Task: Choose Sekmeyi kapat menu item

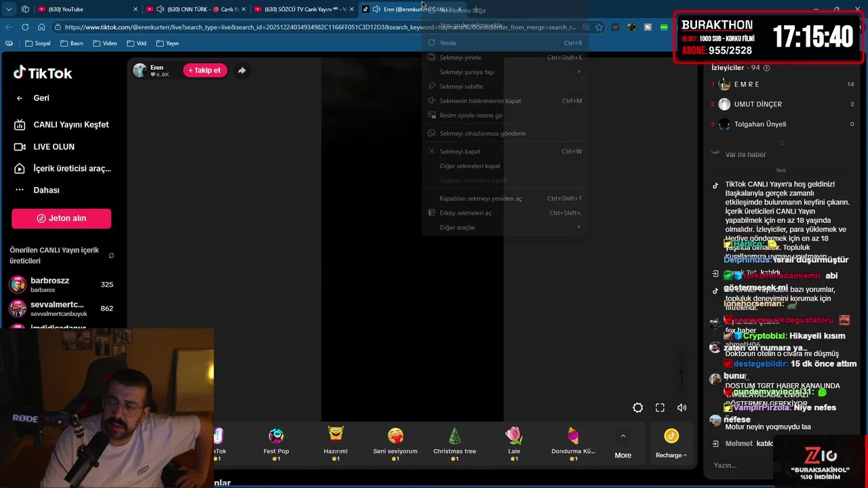Action: 505,151
